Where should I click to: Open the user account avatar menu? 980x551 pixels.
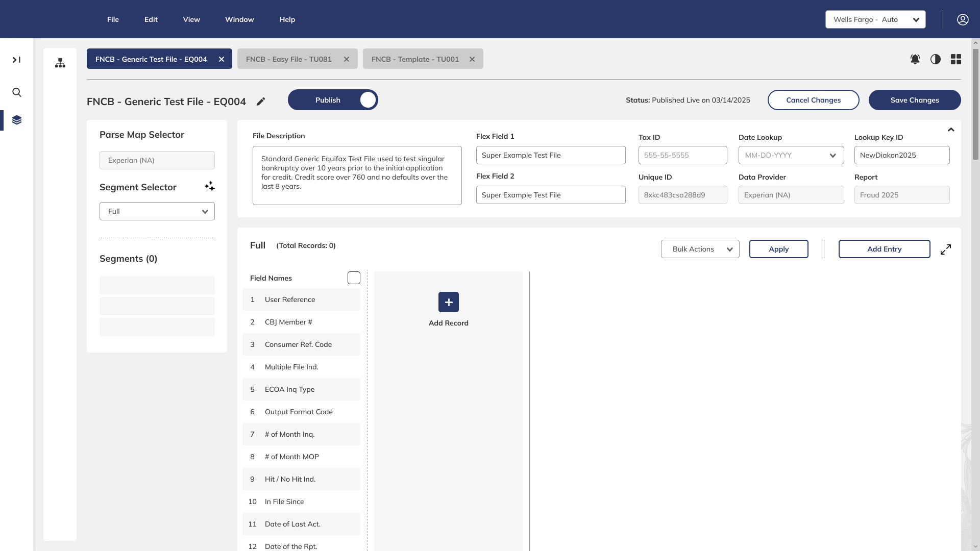[963, 19]
